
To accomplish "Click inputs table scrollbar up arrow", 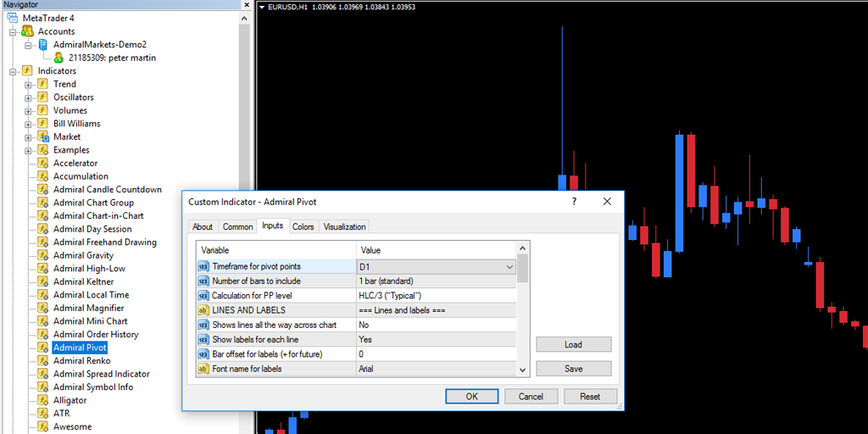I will coord(522,248).
